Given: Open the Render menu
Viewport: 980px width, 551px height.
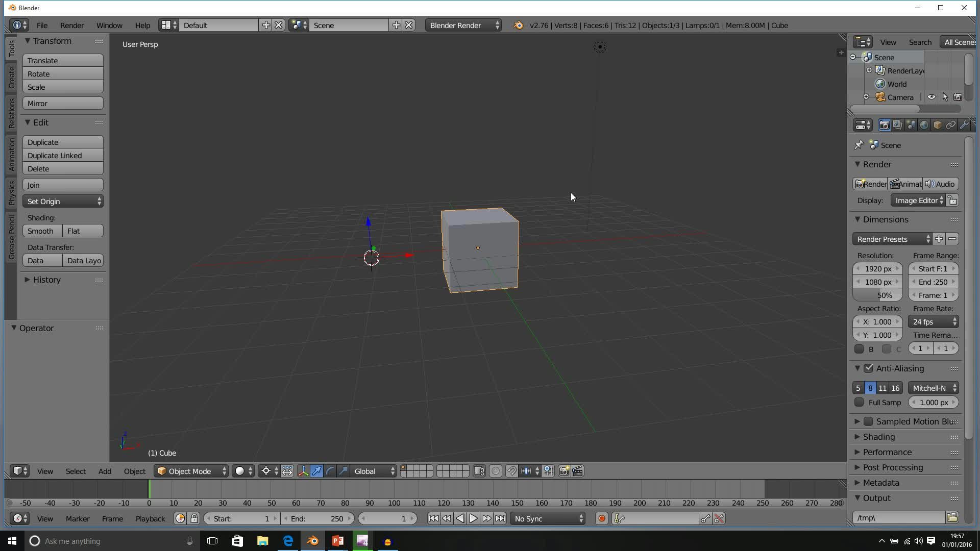Looking at the screenshot, I should (71, 26).
